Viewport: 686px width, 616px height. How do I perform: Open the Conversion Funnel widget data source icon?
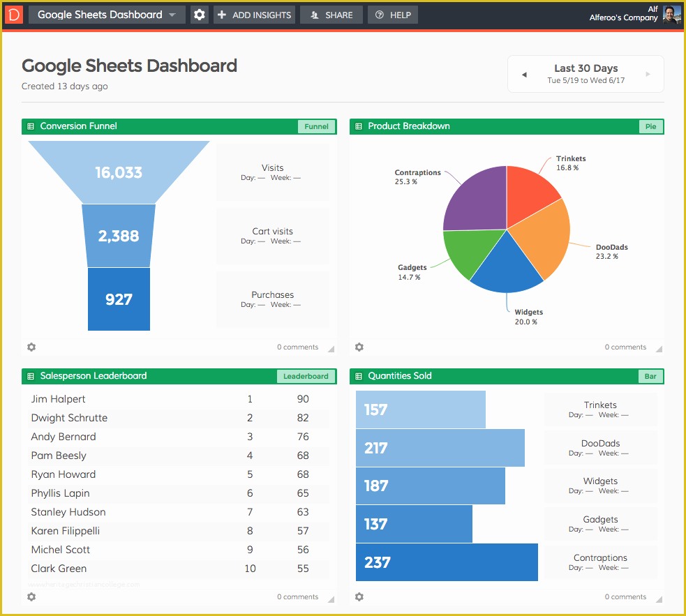coord(30,126)
